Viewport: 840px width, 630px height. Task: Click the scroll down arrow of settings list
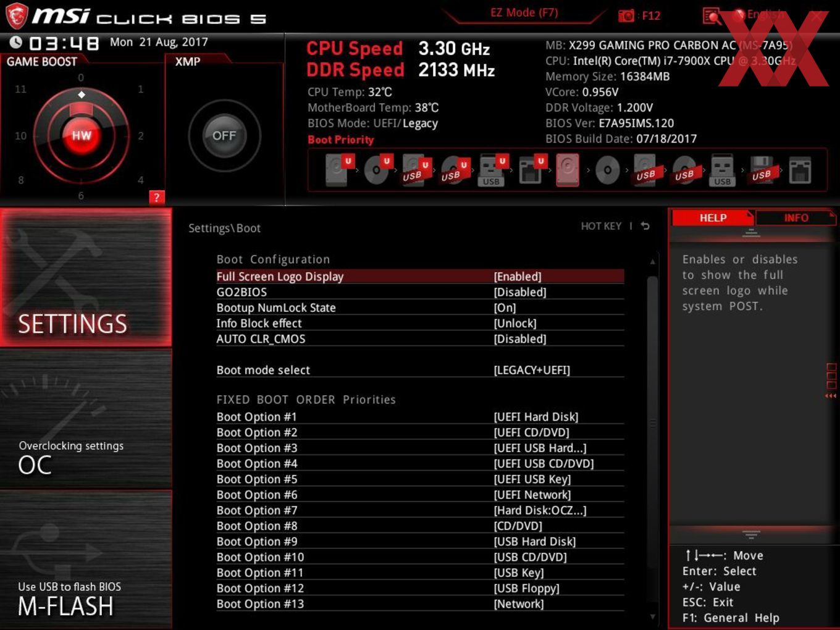tap(652, 616)
